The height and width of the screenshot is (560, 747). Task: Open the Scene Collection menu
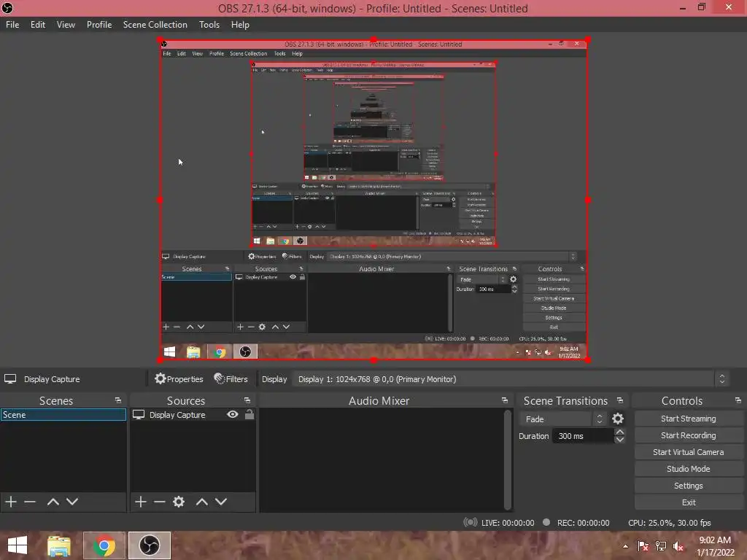pyautogui.click(x=155, y=25)
